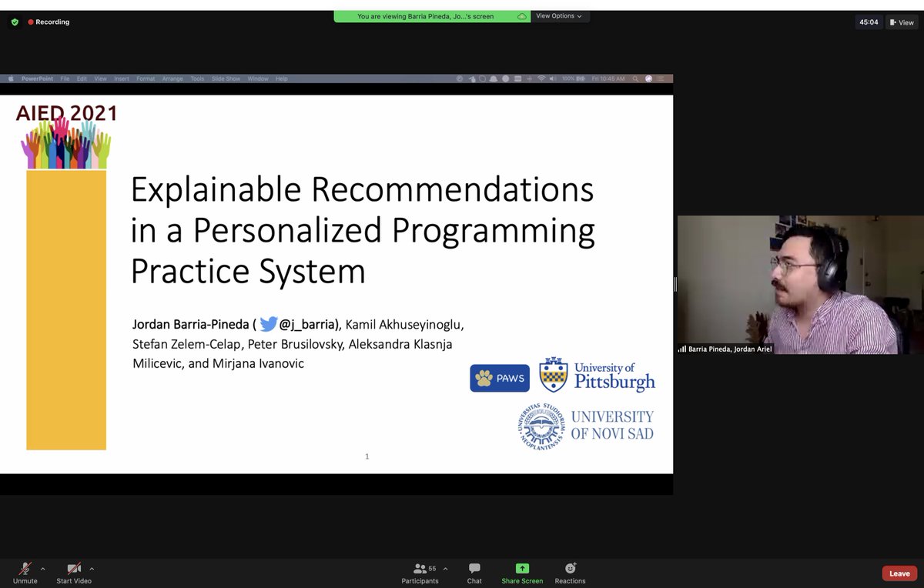Click the View button at top right

[x=901, y=22]
